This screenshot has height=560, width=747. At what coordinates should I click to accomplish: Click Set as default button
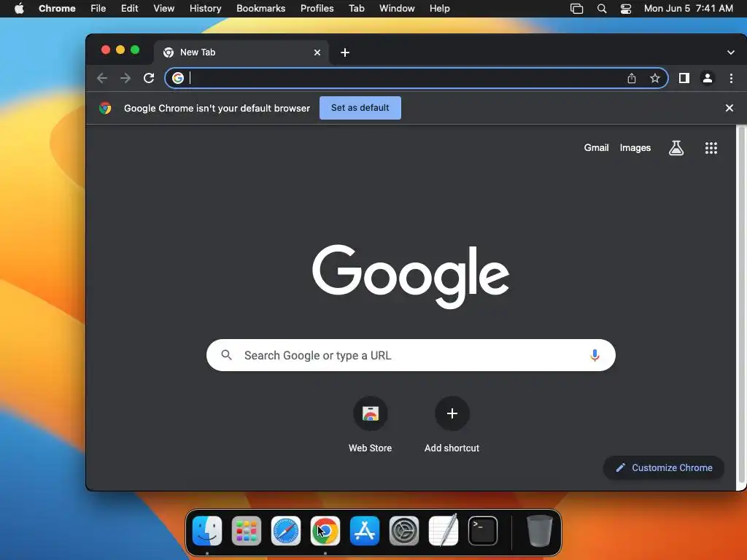coord(360,108)
